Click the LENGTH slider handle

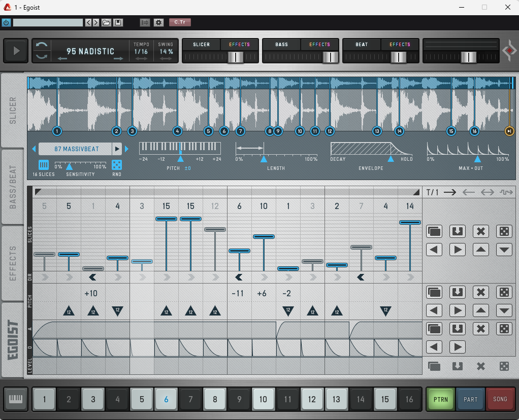point(264,159)
